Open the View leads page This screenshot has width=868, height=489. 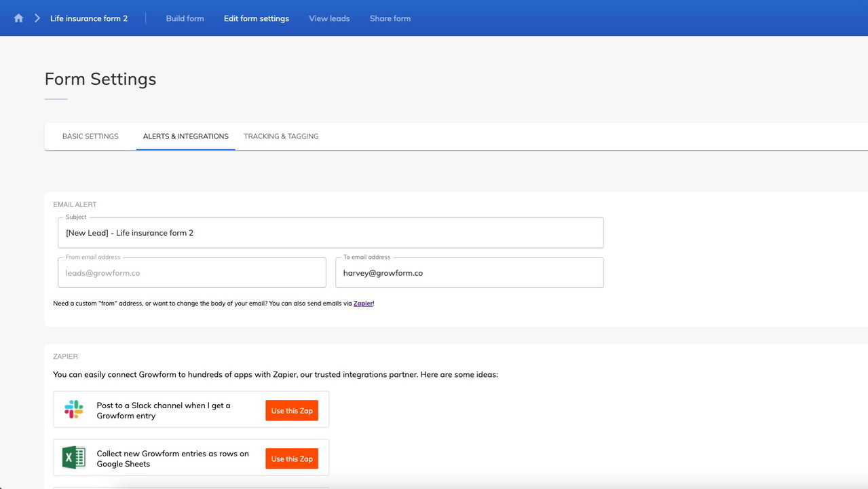[x=329, y=18]
